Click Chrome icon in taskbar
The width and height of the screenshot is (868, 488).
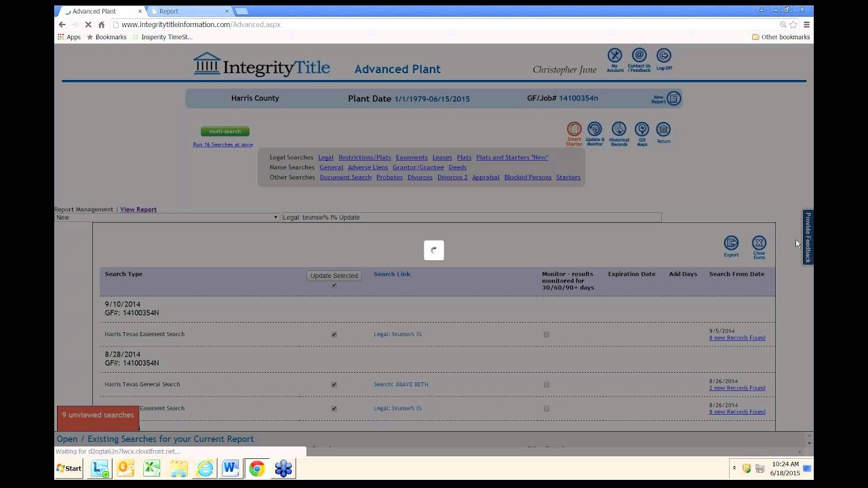(257, 468)
